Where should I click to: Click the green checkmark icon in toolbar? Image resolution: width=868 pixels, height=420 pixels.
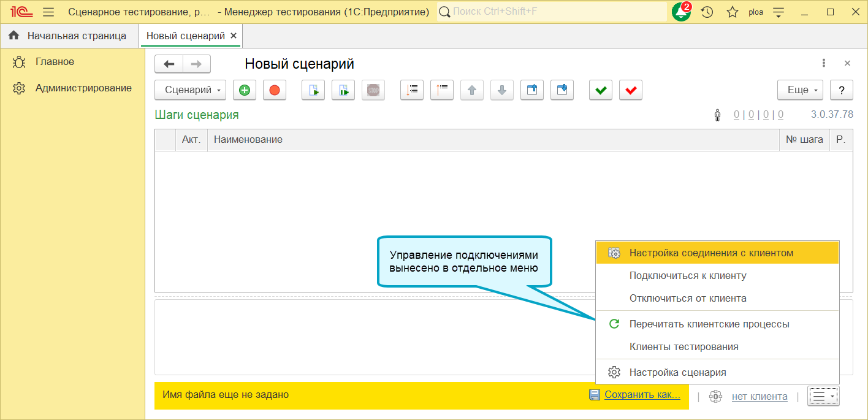[x=601, y=90]
